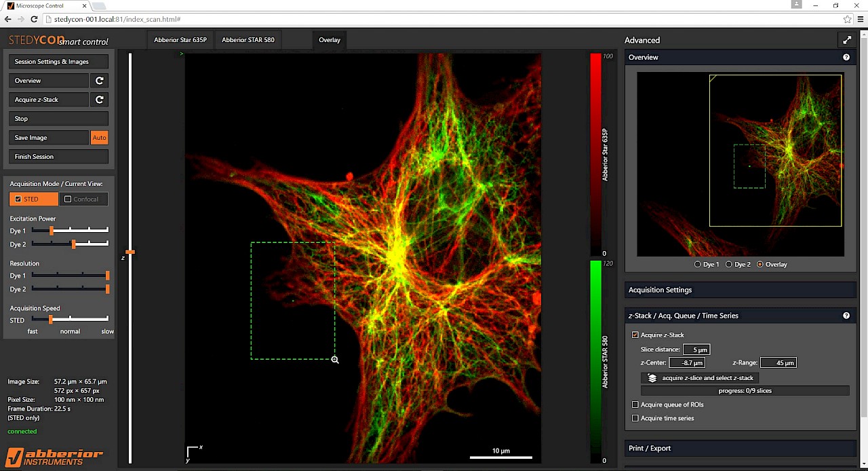Click Save Image button

[48, 138]
